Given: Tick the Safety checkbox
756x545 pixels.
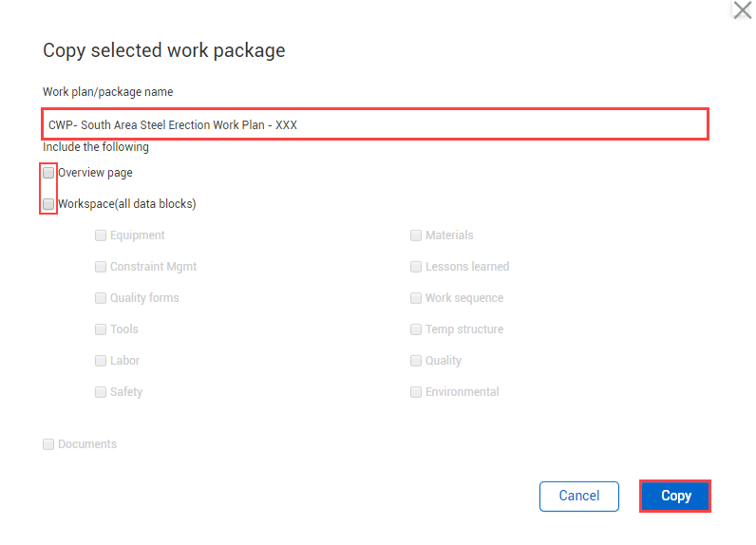Looking at the screenshot, I should point(101,392).
